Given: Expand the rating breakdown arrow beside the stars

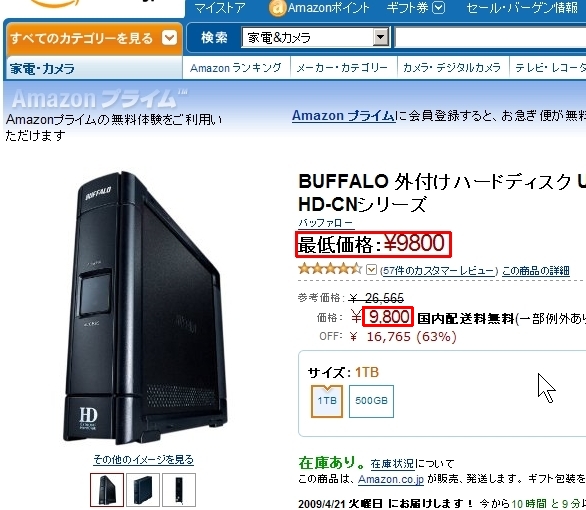Looking at the screenshot, I should click(371, 269).
